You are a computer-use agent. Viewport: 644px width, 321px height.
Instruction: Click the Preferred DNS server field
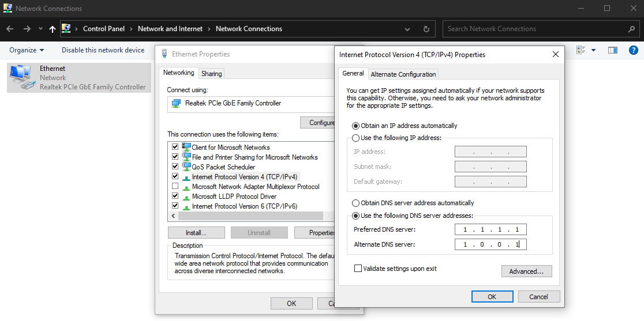point(491,229)
